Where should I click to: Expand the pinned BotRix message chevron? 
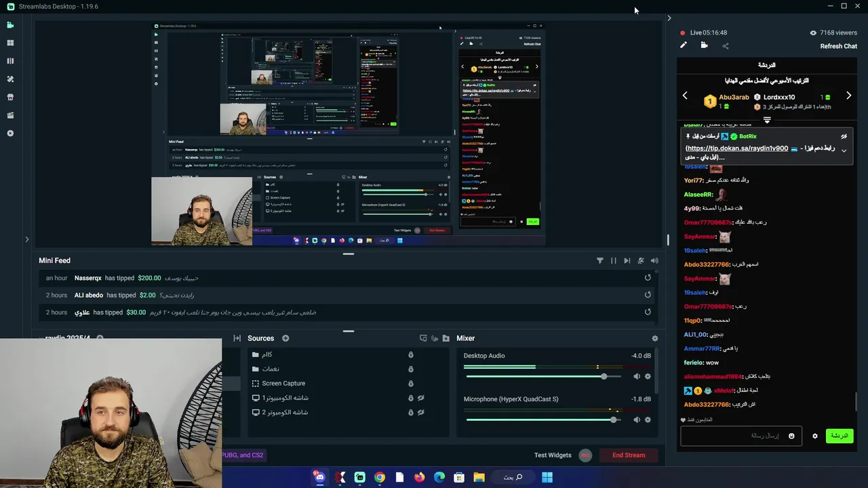pyautogui.click(x=844, y=150)
